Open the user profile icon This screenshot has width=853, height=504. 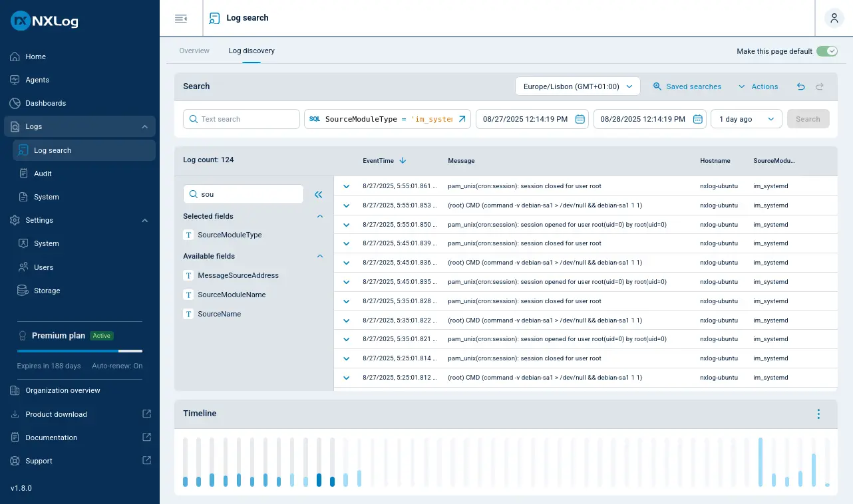click(834, 18)
